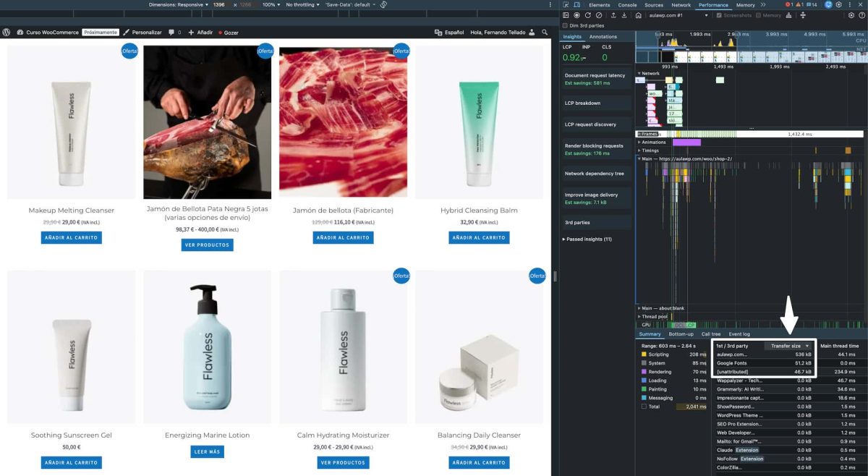Enable Dim 3rd parties checkbox

click(x=566, y=25)
